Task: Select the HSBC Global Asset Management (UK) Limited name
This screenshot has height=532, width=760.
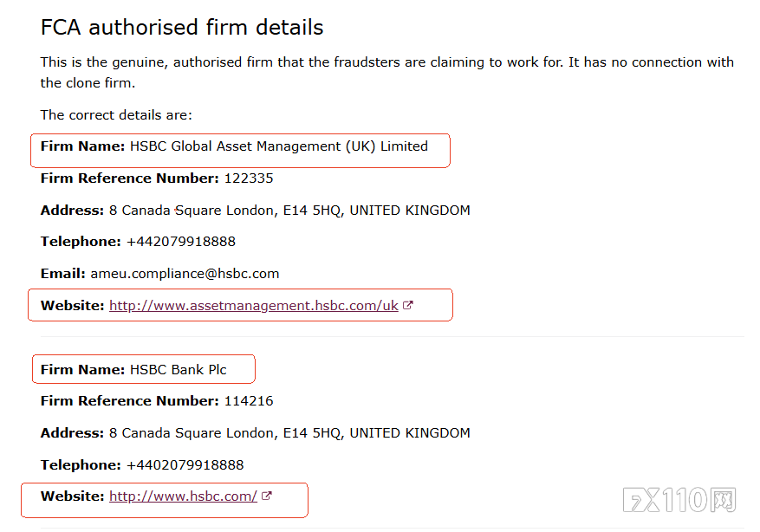Action: (278, 146)
